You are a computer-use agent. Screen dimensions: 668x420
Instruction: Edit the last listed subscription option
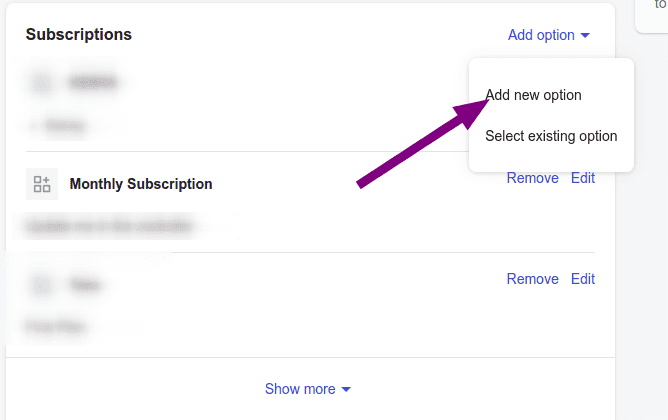click(582, 279)
